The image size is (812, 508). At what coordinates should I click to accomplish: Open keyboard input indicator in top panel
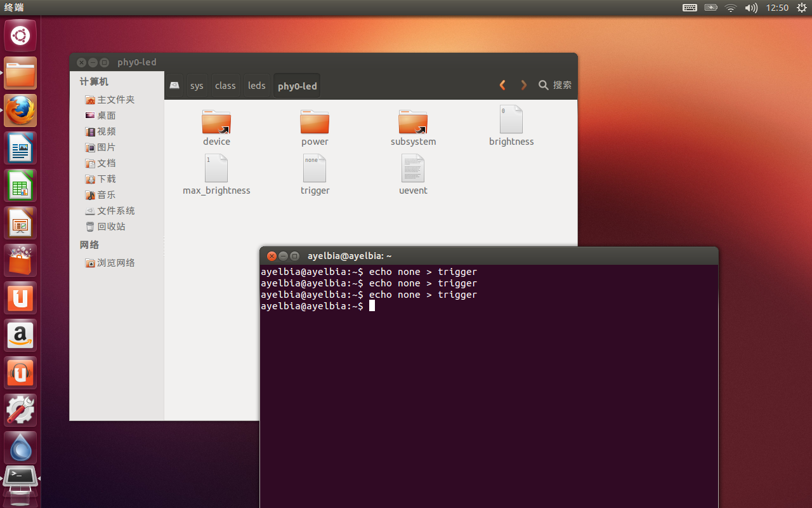pos(690,8)
